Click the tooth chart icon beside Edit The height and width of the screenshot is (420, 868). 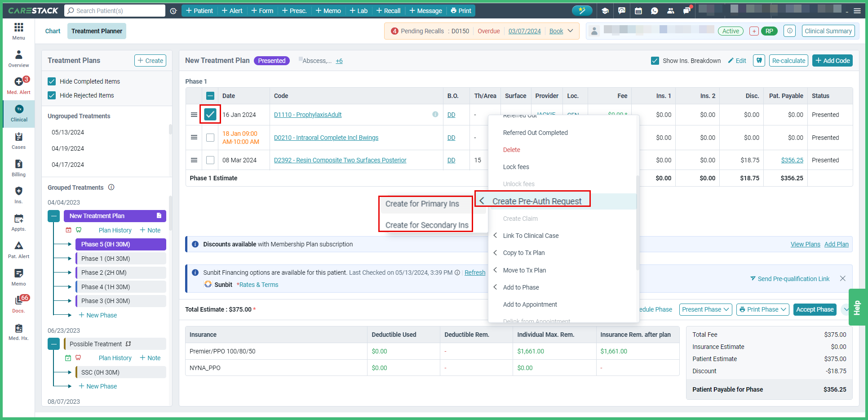(x=759, y=61)
